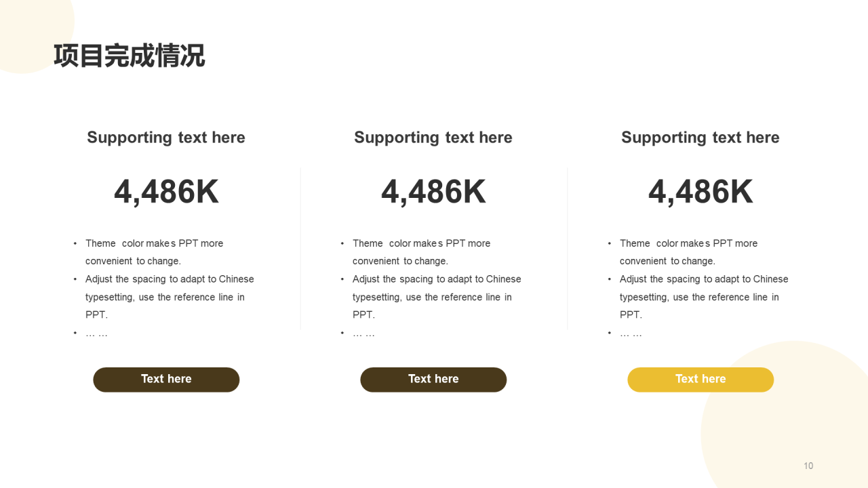Screen dimensions: 868x488
Task: Click the left 4,486K figure
Action: point(166,192)
